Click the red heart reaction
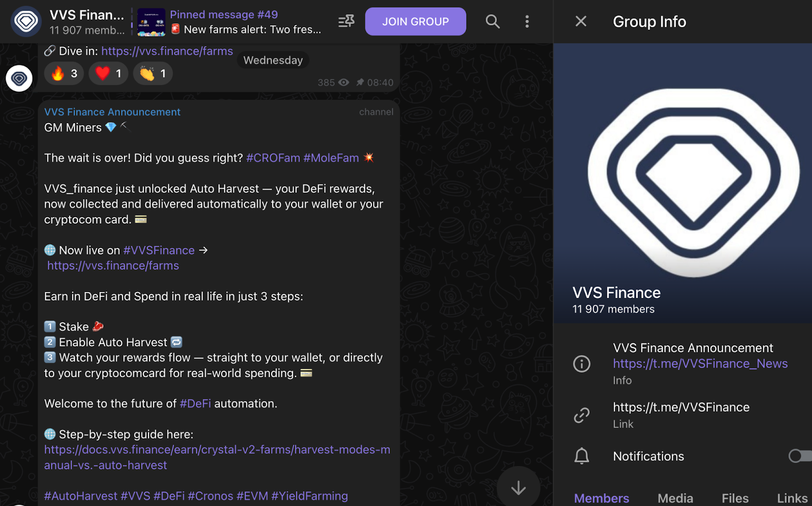The height and width of the screenshot is (506, 812). point(109,74)
